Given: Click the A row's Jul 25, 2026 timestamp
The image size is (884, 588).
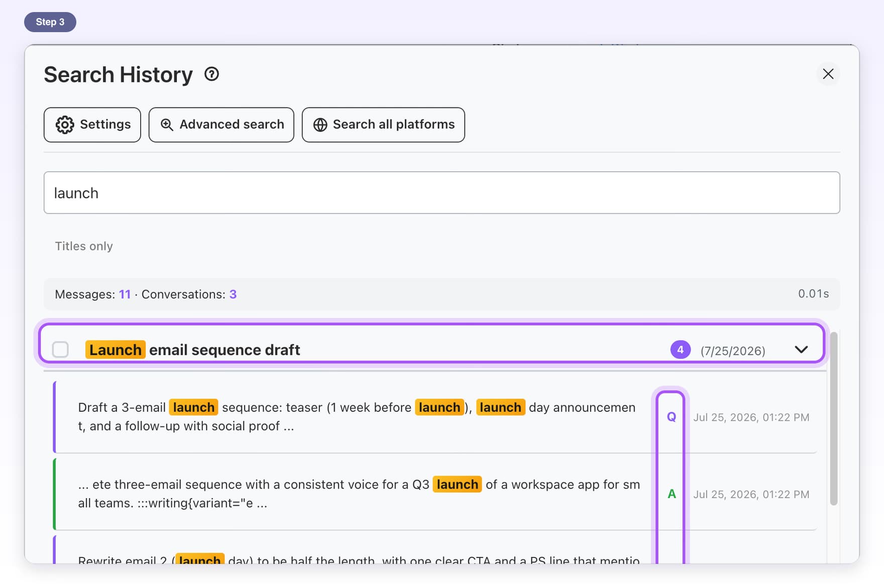Looking at the screenshot, I should (751, 494).
